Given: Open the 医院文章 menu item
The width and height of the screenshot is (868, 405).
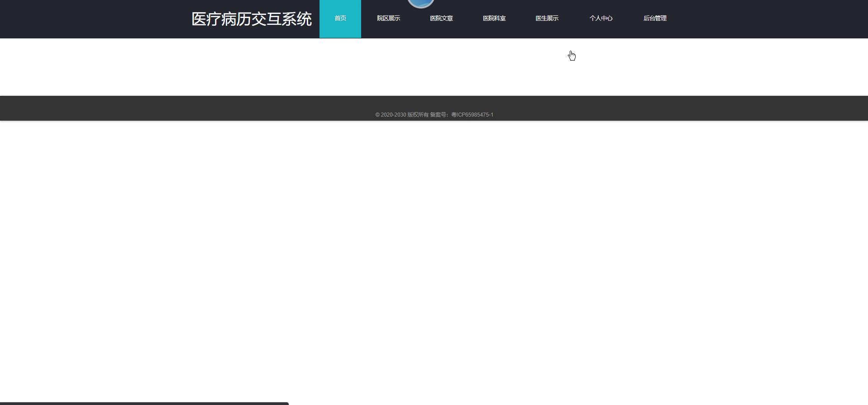Looking at the screenshot, I should tap(441, 19).
